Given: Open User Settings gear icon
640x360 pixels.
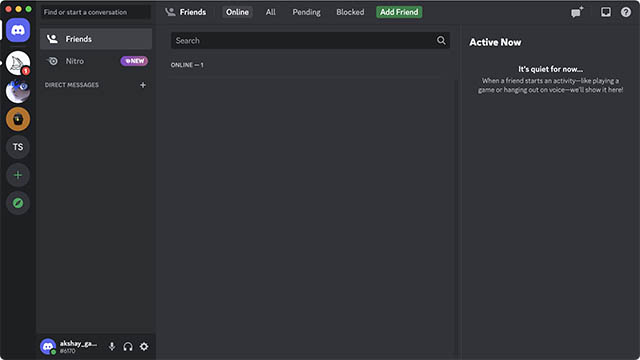Looking at the screenshot, I should (144, 347).
